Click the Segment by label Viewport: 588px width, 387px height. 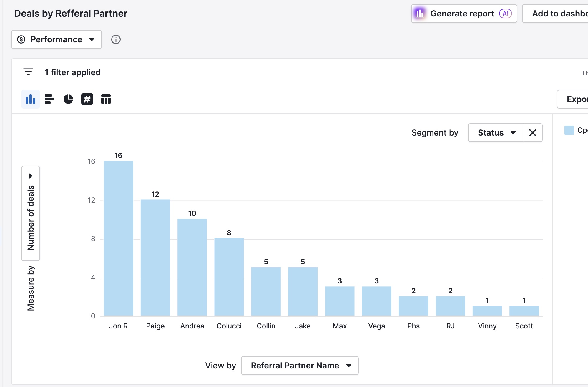435,133
